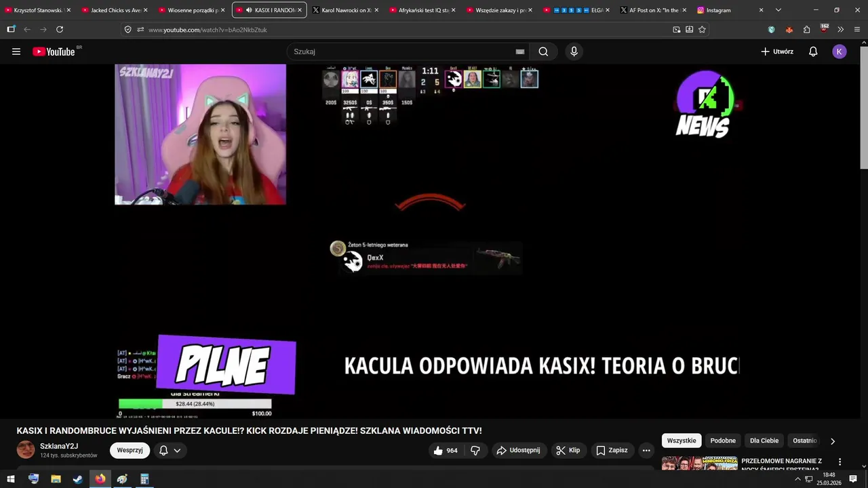This screenshot has height=488, width=868.
Task: Click the Wesprzyj join button
Action: tap(130, 450)
